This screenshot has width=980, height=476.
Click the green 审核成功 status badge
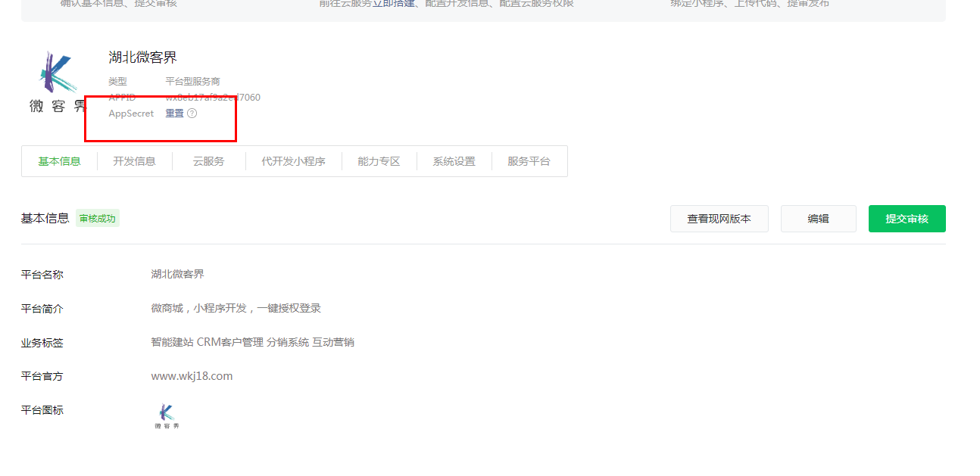pyautogui.click(x=98, y=218)
